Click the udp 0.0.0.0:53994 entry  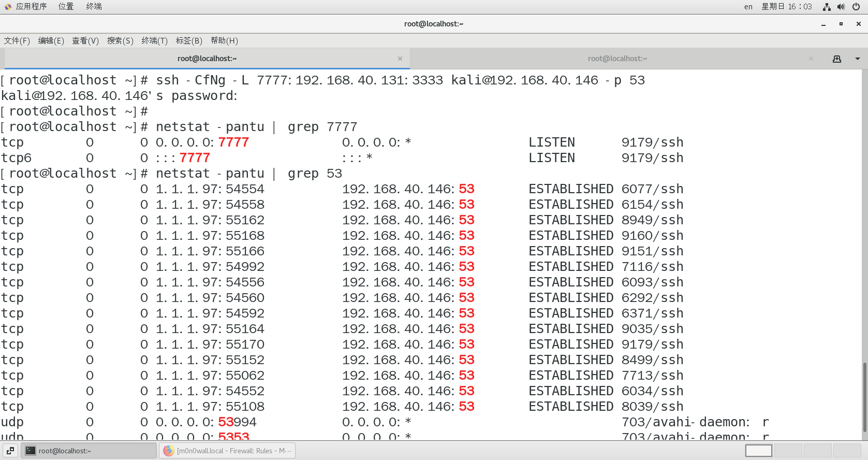206,422
